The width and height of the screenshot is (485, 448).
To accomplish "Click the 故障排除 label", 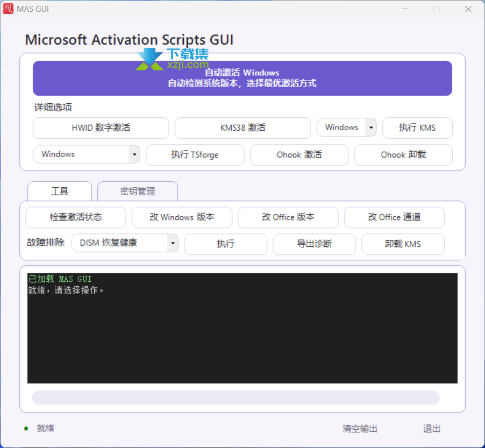I will tap(46, 242).
